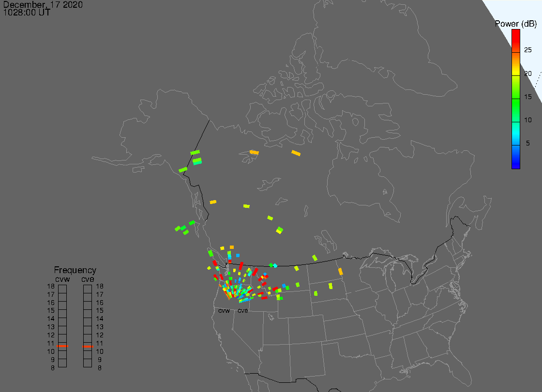Screen dimensions: 542x392
Task: Click the red frequency marker on the cve bar
Action: pos(88,347)
